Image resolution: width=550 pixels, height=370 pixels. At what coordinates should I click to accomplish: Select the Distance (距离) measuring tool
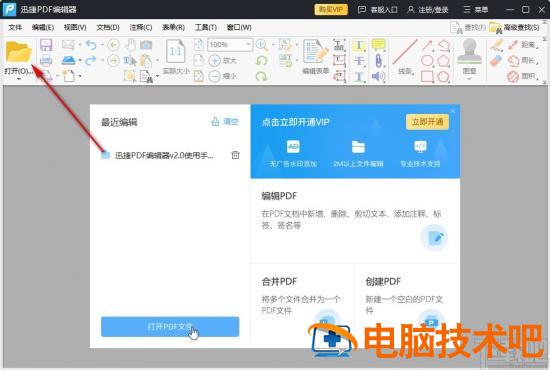(522, 45)
